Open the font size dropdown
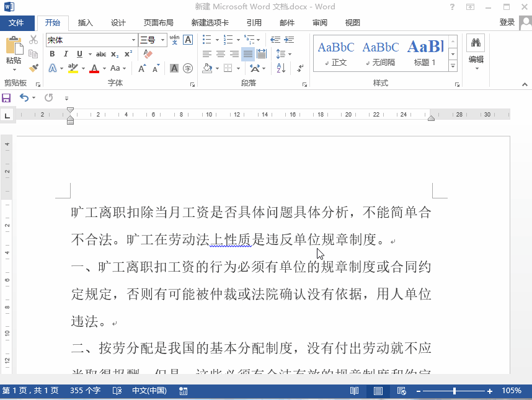Image resolution: width=532 pixels, height=400 pixels. 163,40
